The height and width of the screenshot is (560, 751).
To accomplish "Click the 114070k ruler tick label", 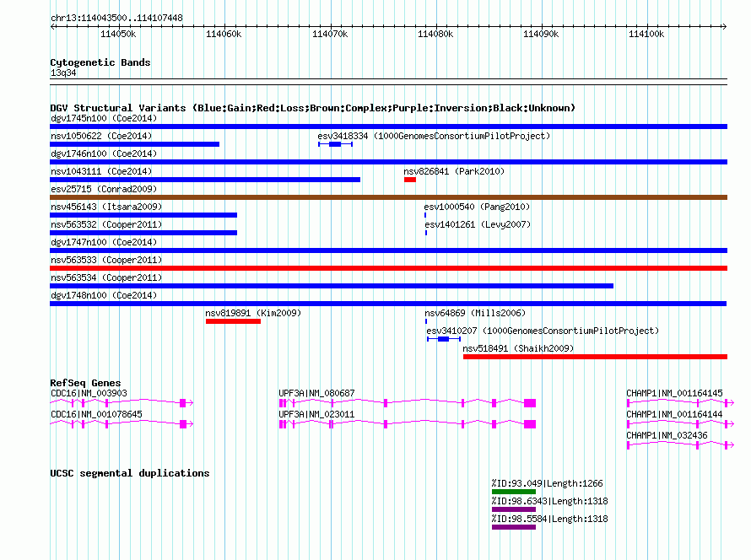I will click(330, 34).
